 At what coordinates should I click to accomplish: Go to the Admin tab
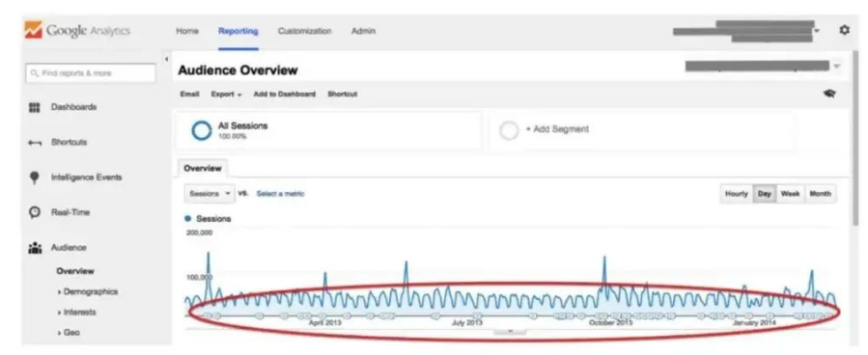(x=363, y=31)
